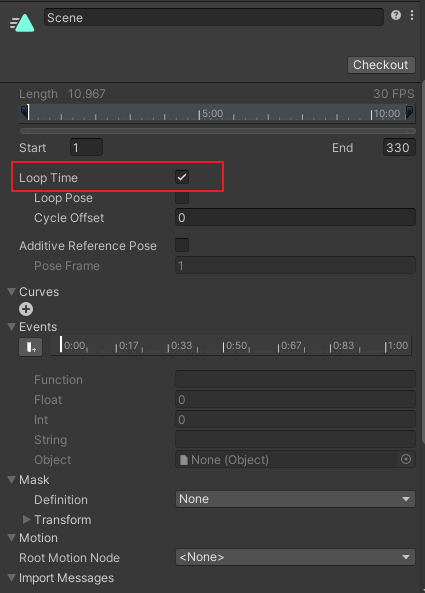Click clip range end handle on timeline
Image resolution: width=425 pixels, height=593 pixels.
409,112
